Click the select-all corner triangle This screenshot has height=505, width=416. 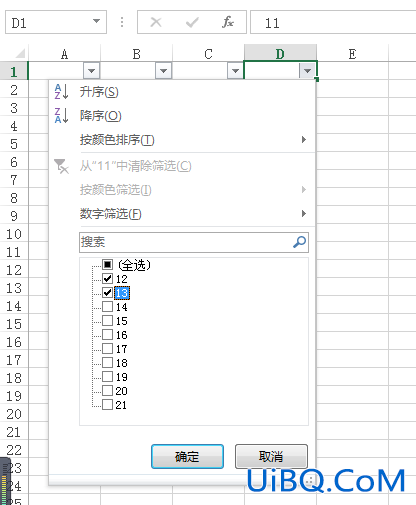[x=20, y=53]
